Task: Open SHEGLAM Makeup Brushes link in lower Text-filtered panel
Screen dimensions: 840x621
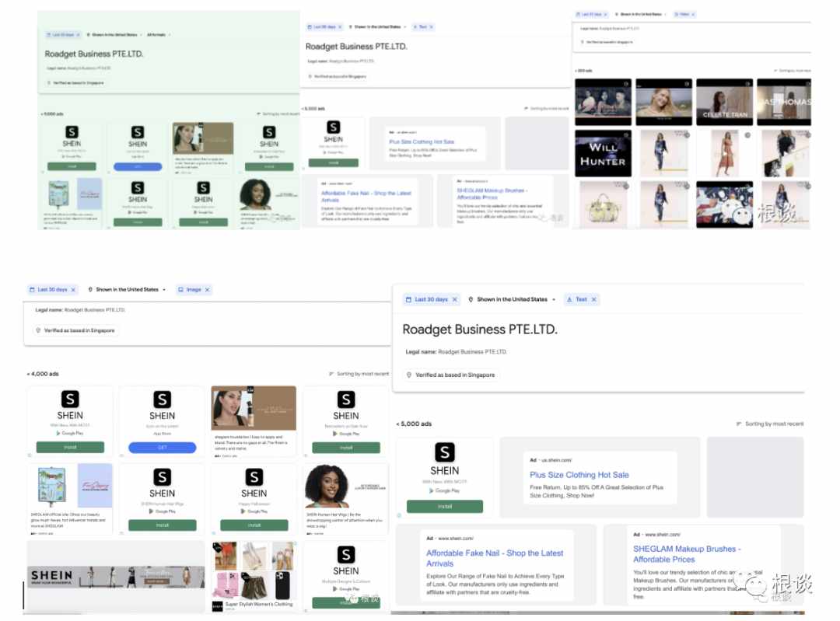Action: tap(687, 554)
